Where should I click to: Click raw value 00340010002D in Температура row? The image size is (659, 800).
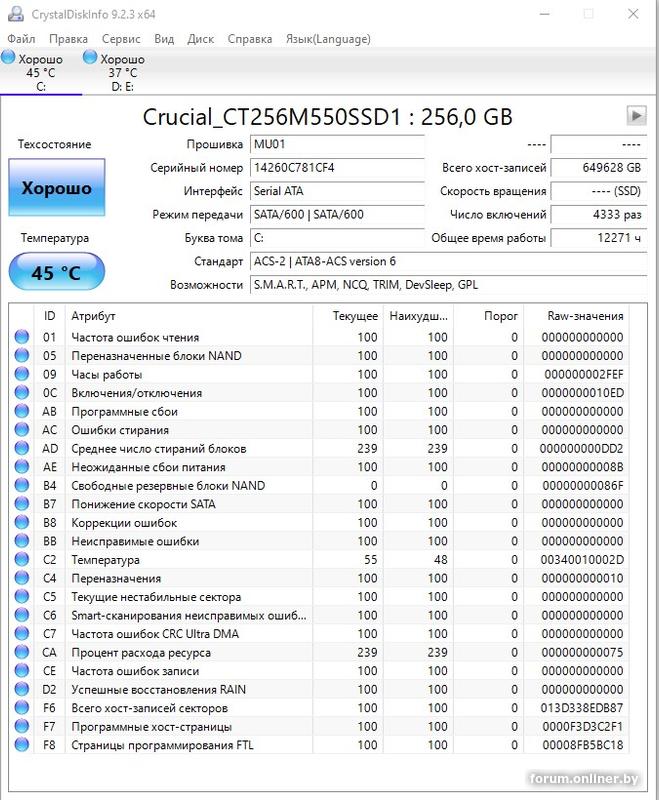point(582,560)
